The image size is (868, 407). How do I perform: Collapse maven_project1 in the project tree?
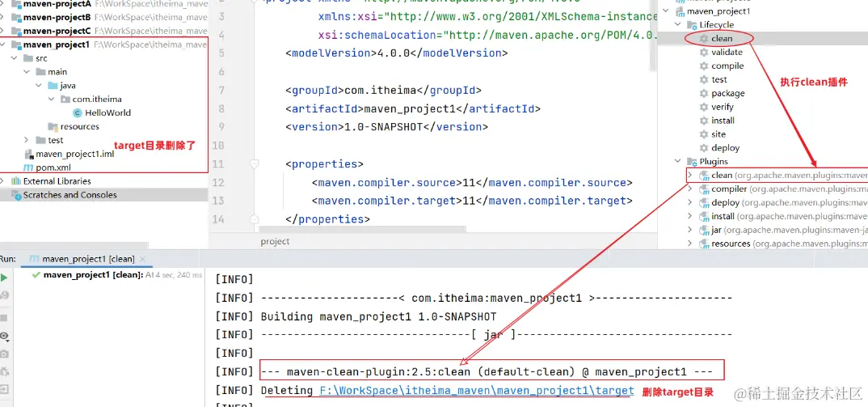3,45
